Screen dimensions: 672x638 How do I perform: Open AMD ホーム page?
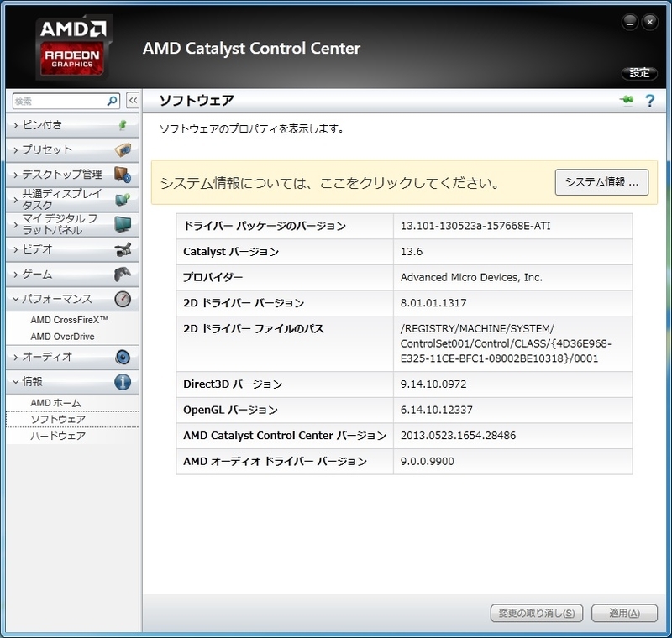pyautogui.click(x=55, y=403)
